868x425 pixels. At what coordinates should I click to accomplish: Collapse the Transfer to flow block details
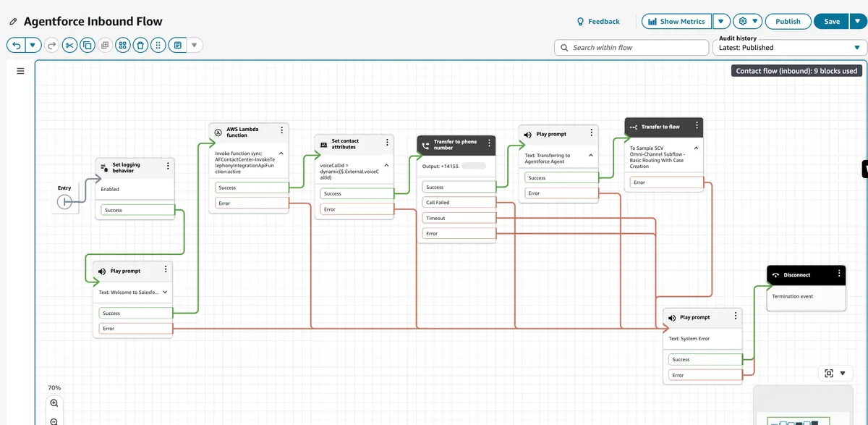(x=695, y=148)
